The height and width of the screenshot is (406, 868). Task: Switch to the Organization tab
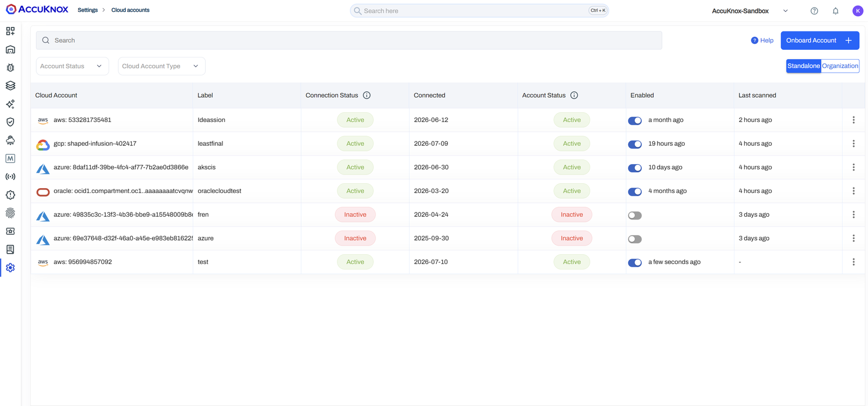click(840, 66)
